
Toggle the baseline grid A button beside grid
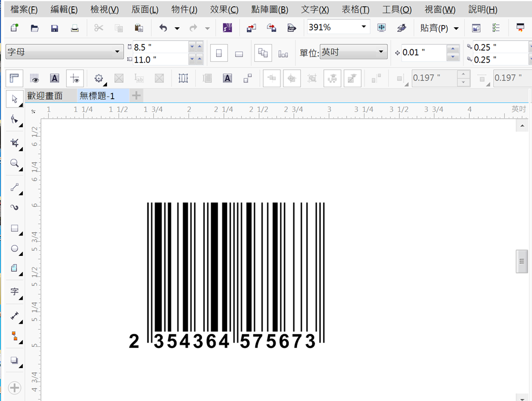[x=55, y=78]
